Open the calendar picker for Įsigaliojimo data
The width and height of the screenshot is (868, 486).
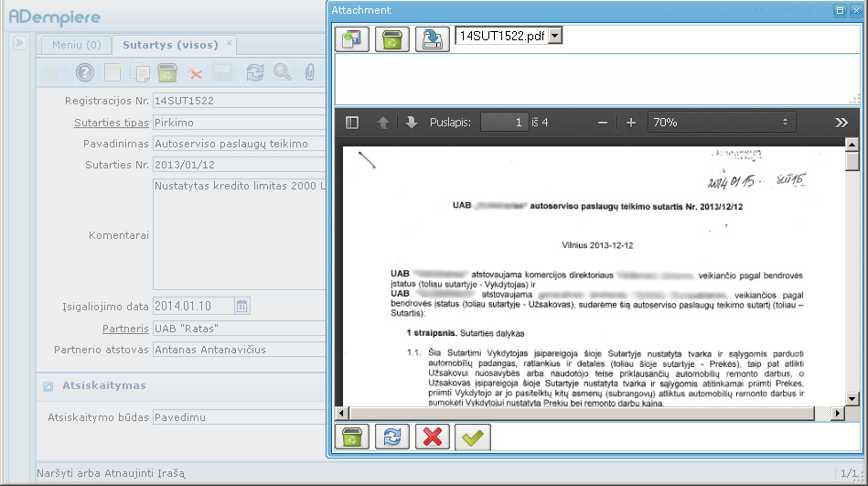pos(241,306)
